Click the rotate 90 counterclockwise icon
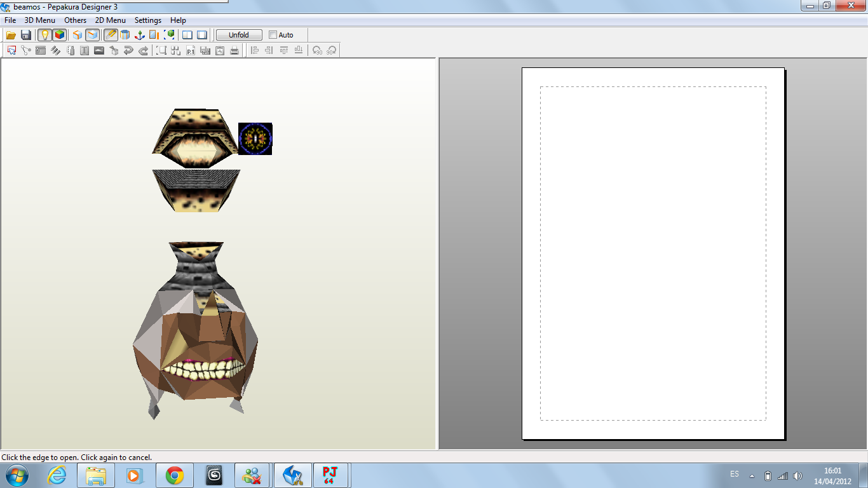This screenshot has height=488, width=868. pyautogui.click(x=317, y=50)
